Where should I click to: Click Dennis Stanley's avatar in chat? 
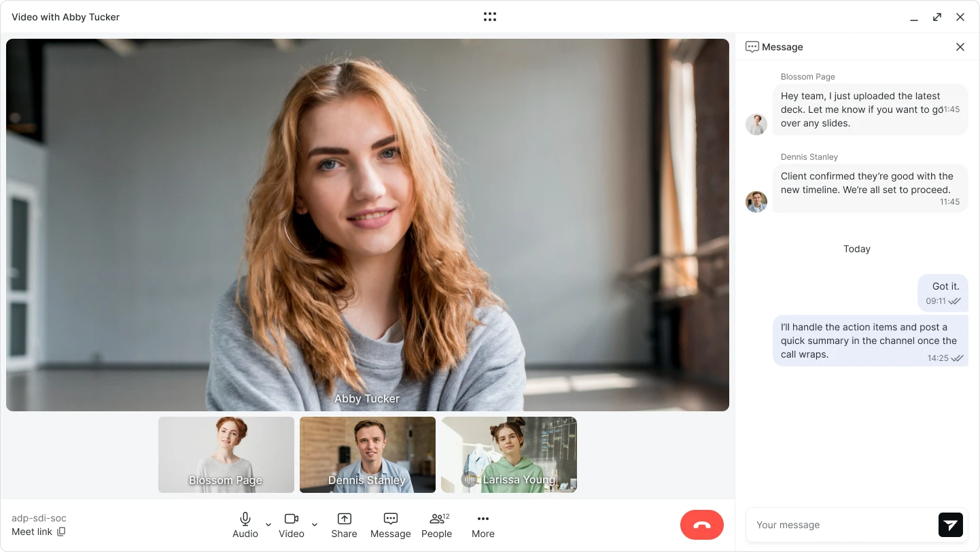click(756, 202)
